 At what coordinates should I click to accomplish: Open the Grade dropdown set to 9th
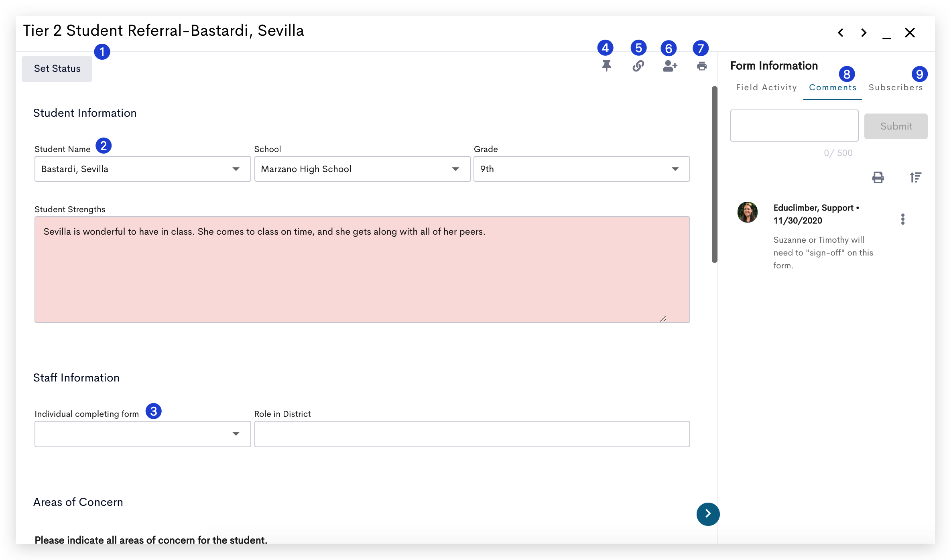coord(581,169)
